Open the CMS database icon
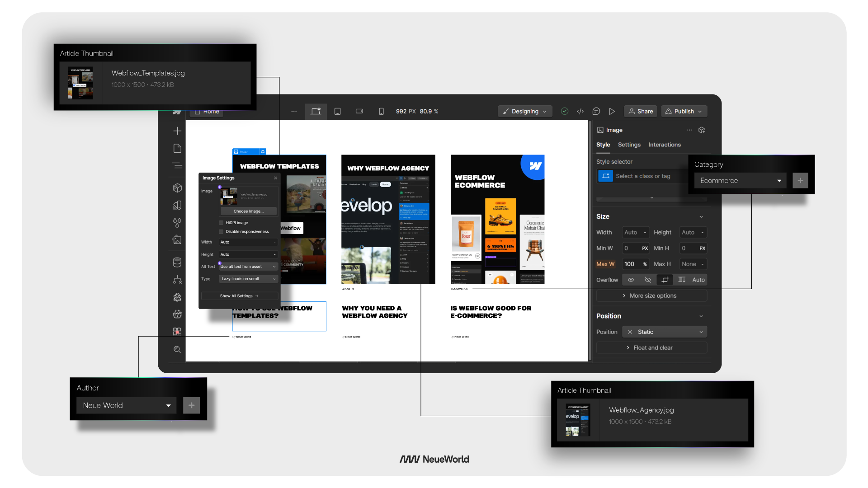This screenshot has width=868, height=488. tap(177, 262)
